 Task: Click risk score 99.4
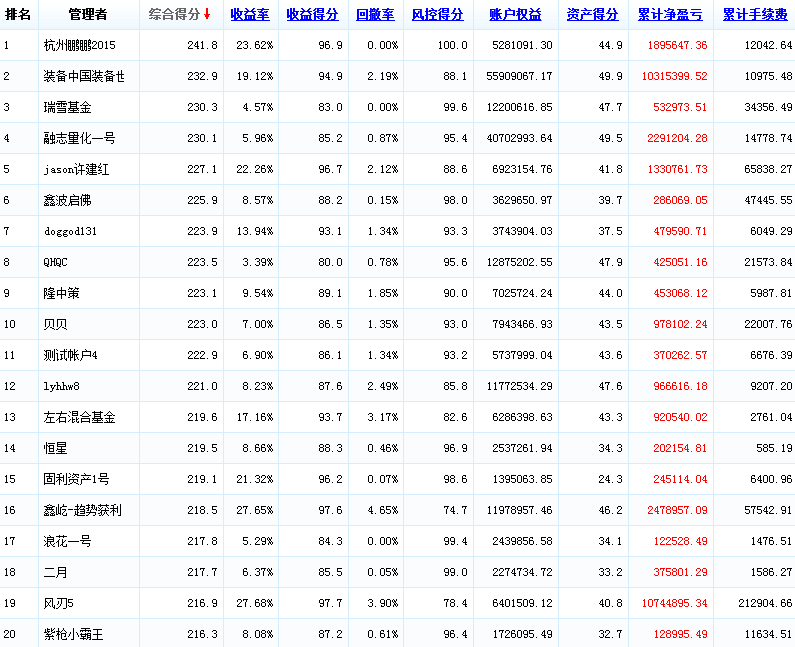click(x=455, y=541)
